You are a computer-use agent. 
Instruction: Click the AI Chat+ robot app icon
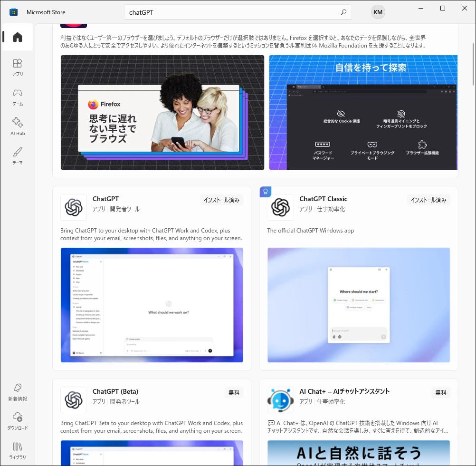click(280, 400)
